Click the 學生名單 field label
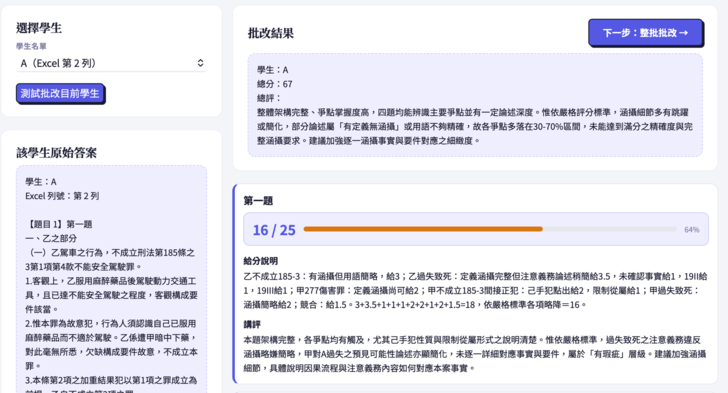 [x=31, y=46]
